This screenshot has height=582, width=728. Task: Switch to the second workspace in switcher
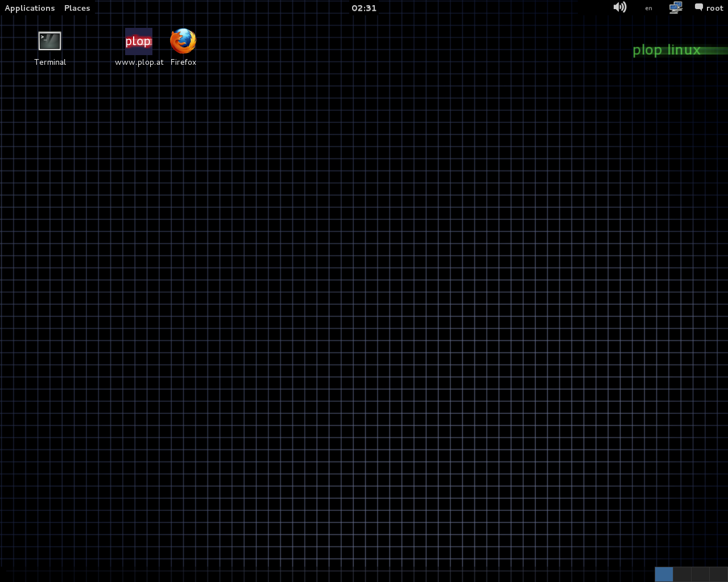pyautogui.click(x=682, y=574)
